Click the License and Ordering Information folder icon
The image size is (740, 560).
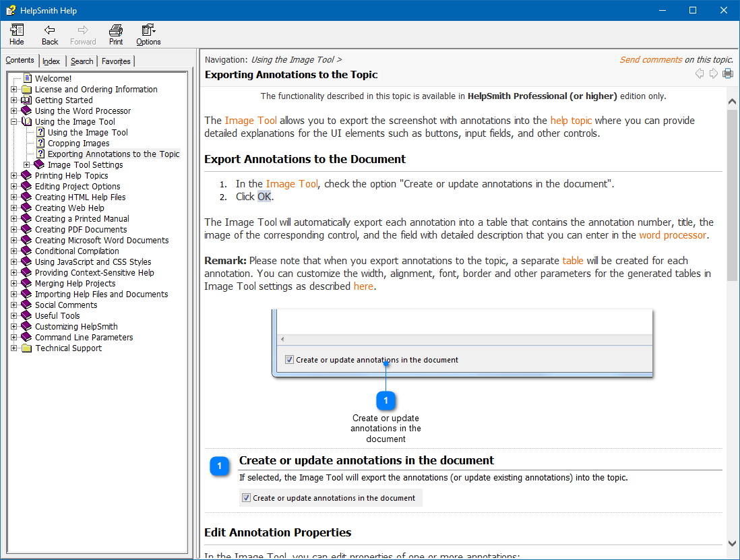point(27,89)
